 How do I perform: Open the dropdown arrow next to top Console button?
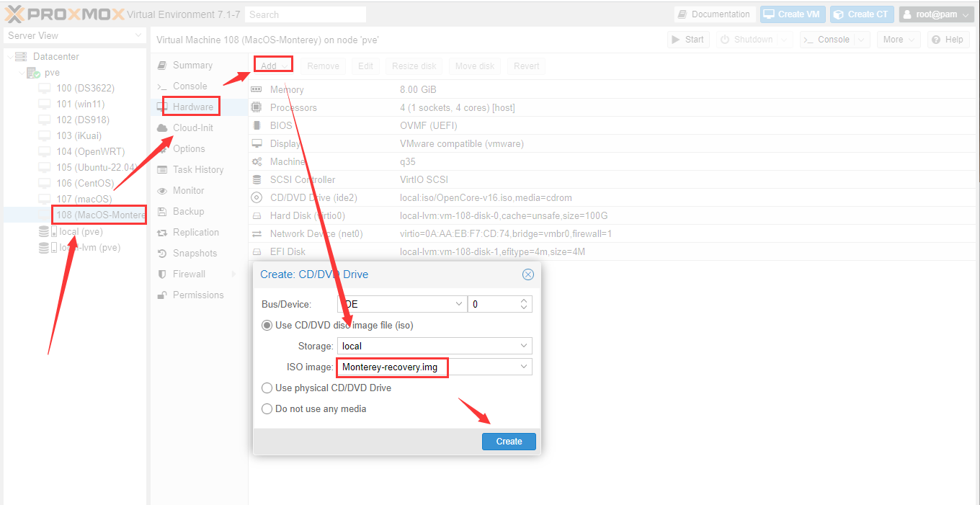coord(863,40)
